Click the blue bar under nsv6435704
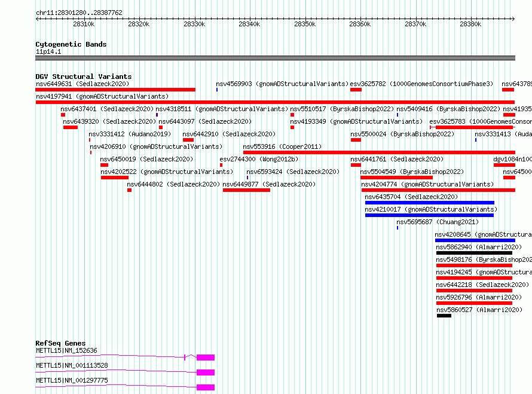The width and height of the screenshot is (532, 394). coord(430,203)
